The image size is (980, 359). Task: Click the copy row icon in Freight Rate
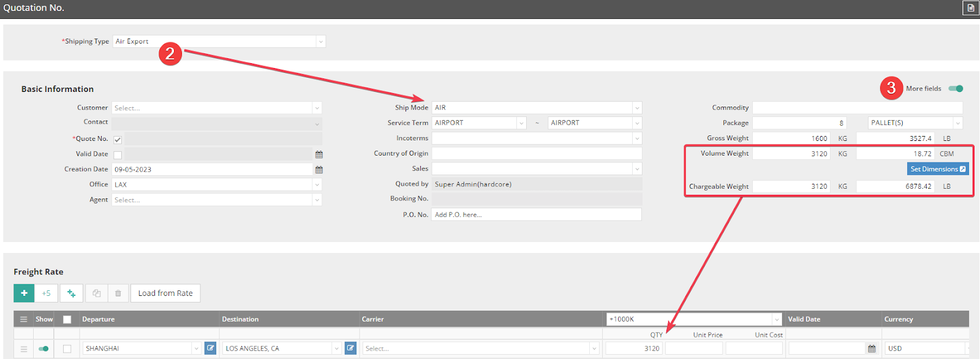point(96,293)
